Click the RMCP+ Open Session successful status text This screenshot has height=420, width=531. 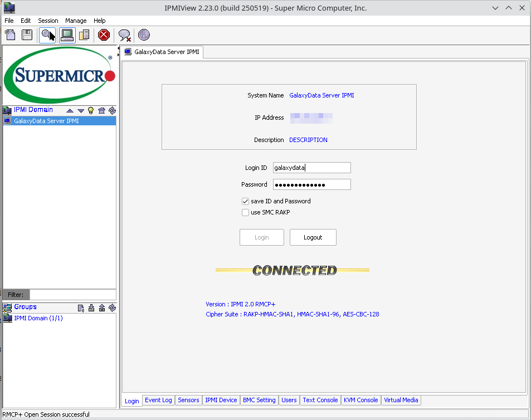click(46, 414)
